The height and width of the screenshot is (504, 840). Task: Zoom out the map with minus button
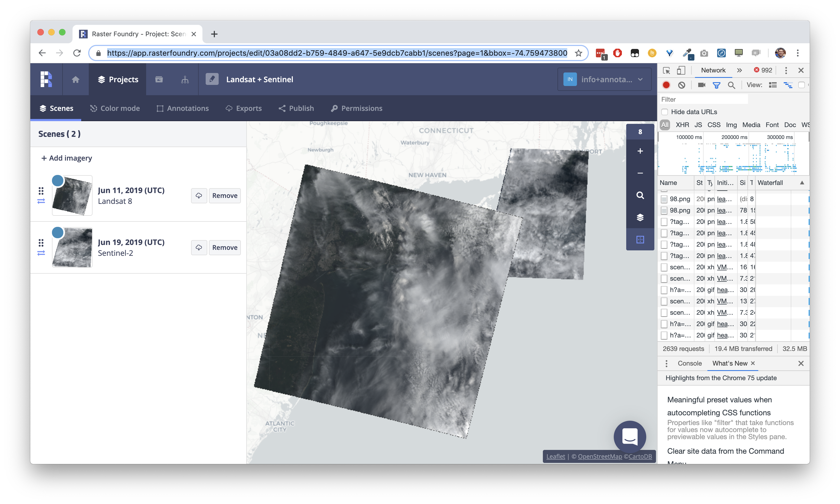640,173
